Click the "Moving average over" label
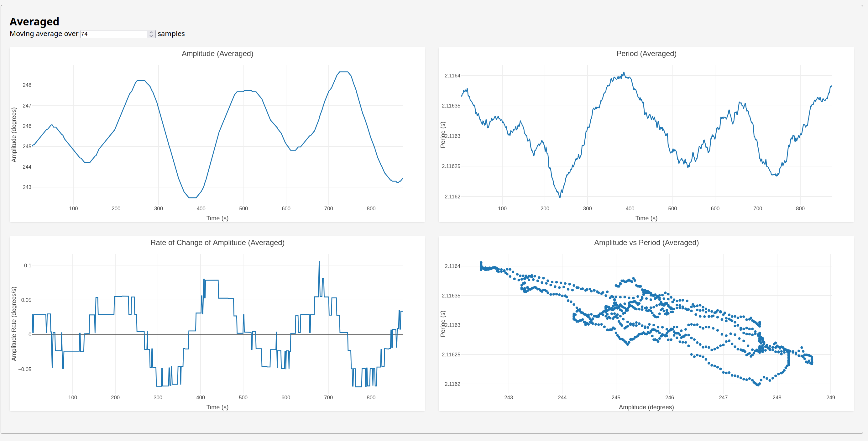Image resolution: width=868 pixels, height=441 pixels. point(44,34)
